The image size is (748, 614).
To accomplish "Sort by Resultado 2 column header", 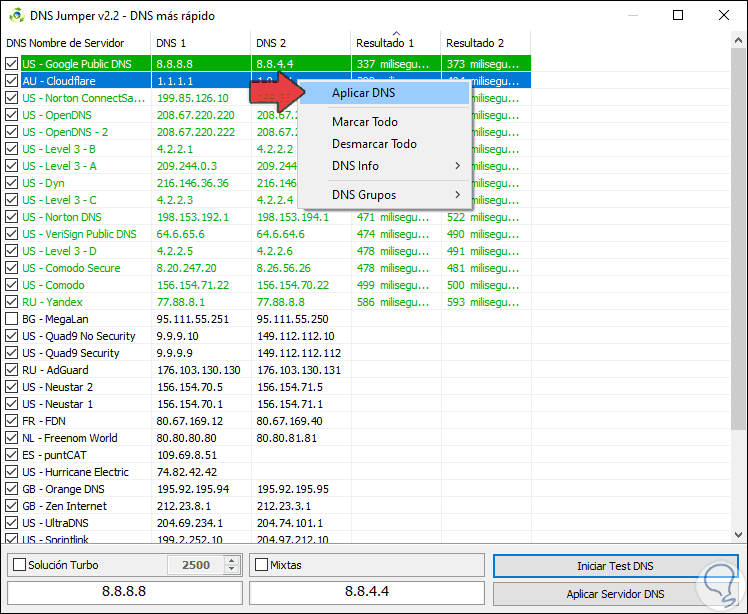I will click(x=486, y=43).
